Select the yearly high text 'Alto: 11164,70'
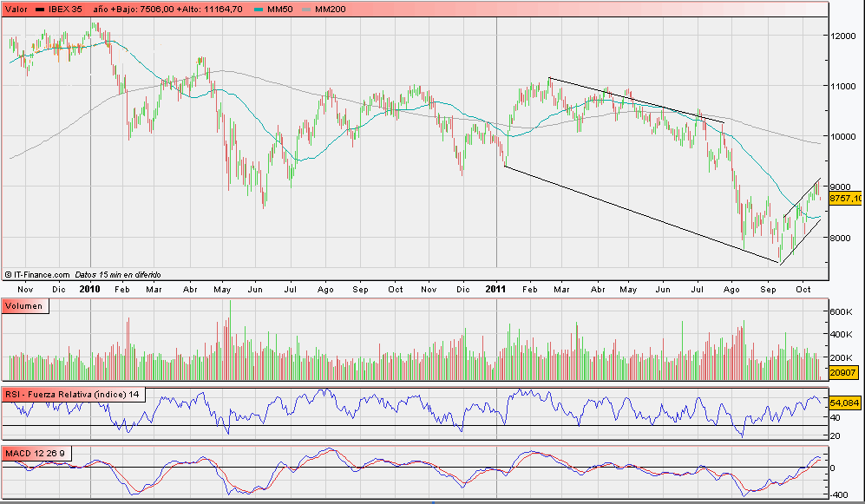Viewport: 865px width, 504px height. (213, 10)
